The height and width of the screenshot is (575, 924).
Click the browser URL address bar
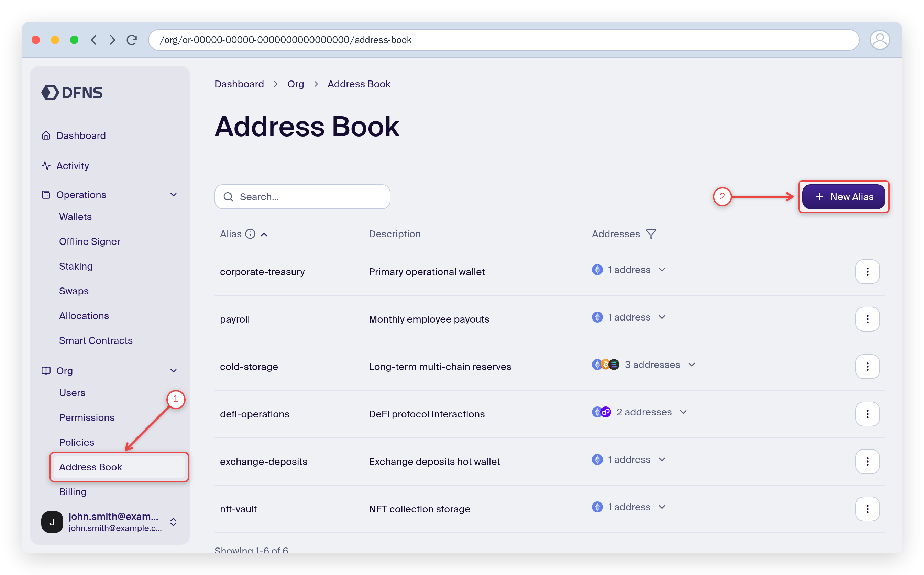(504, 40)
